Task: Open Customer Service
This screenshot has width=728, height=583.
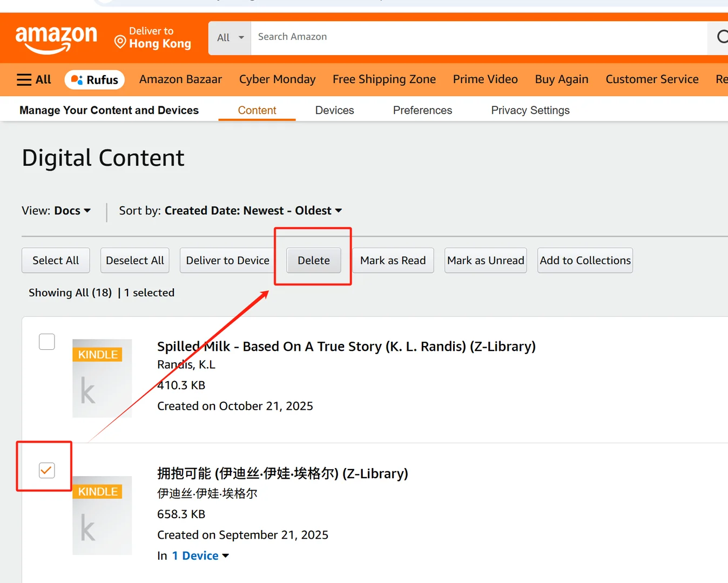Action: point(652,79)
